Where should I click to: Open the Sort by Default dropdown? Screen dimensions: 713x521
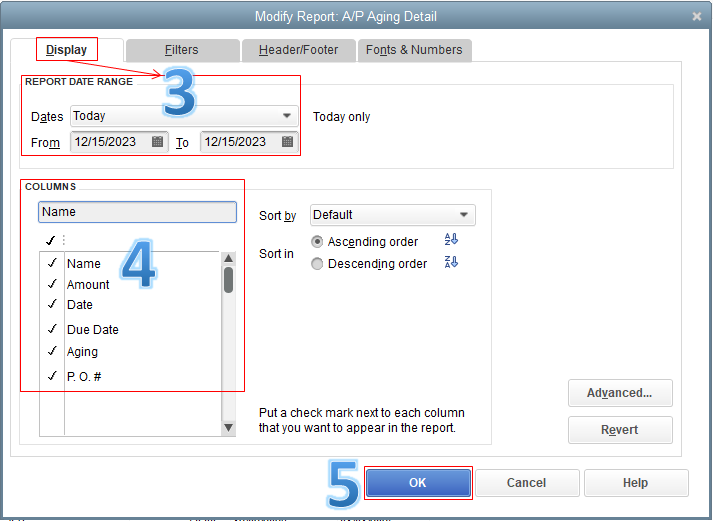pos(393,215)
